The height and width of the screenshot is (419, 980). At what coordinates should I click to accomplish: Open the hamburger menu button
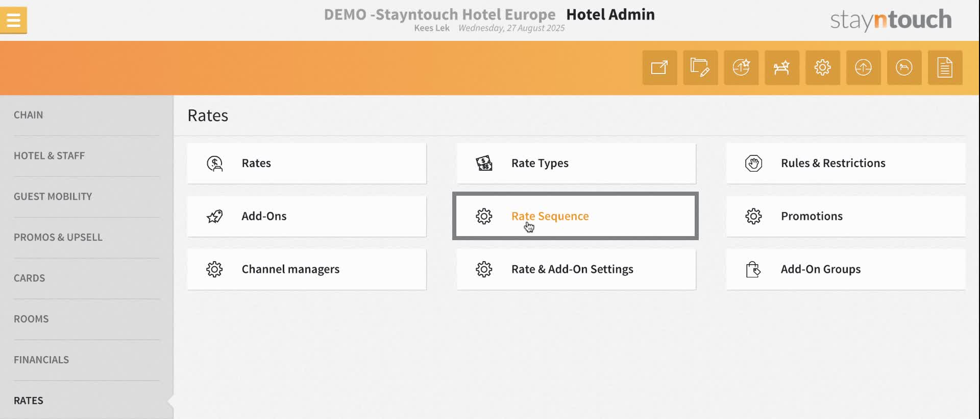(x=13, y=20)
